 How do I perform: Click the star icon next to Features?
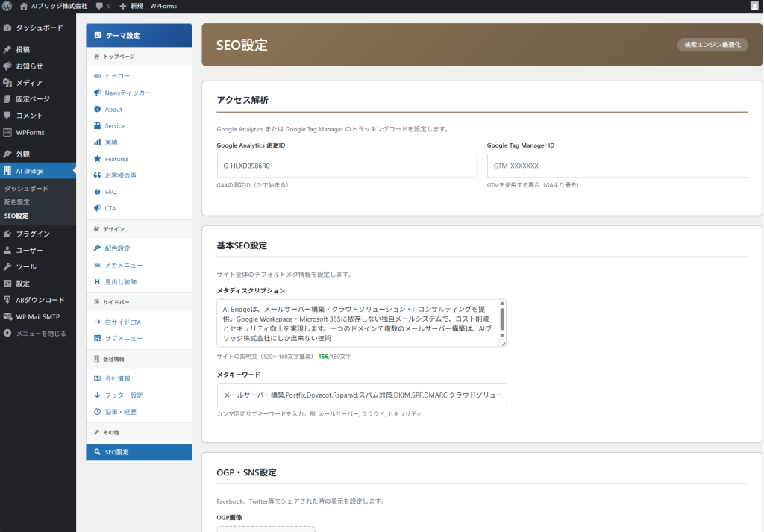click(x=98, y=159)
